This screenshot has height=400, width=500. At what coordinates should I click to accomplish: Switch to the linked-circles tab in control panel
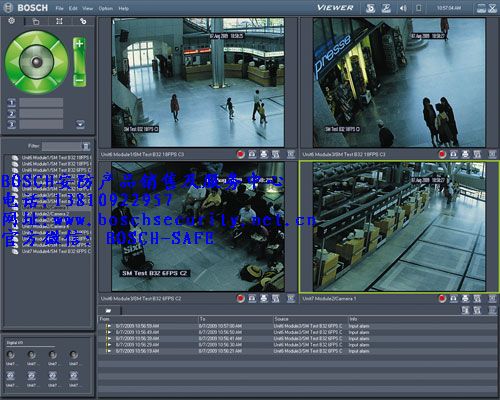pos(83,21)
